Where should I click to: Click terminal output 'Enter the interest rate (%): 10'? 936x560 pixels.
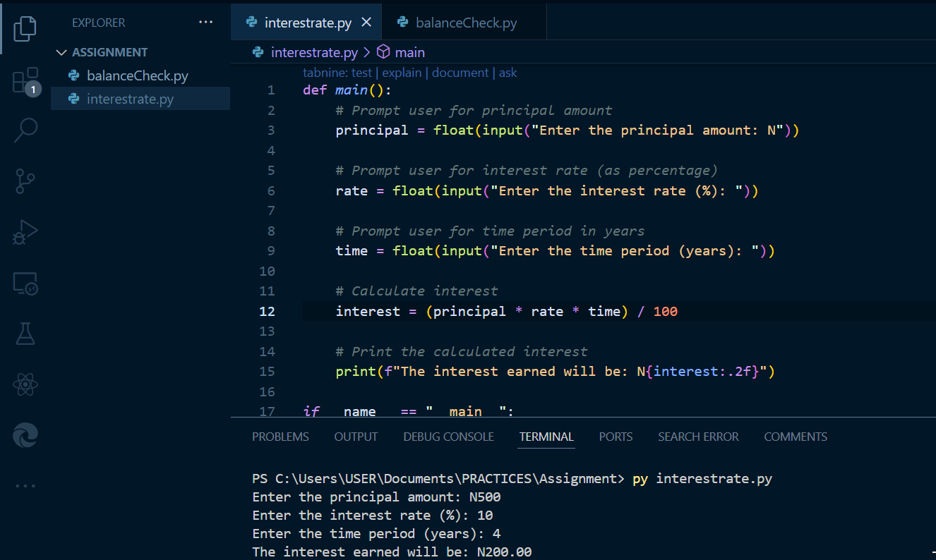click(x=373, y=515)
